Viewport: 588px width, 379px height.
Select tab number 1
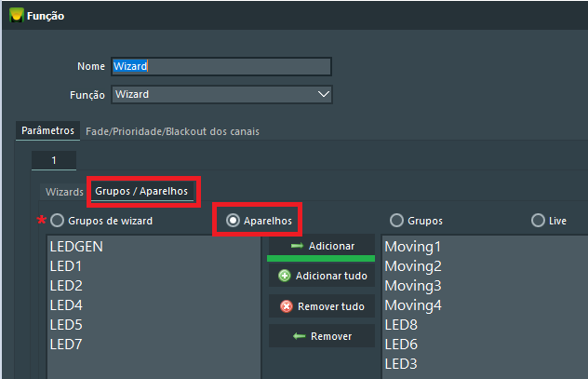pos(54,160)
